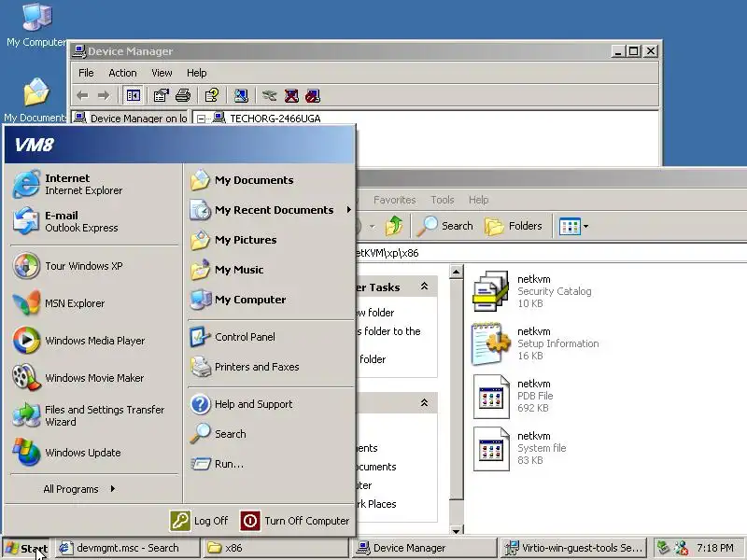Select netkvm PDB File

click(514, 396)
